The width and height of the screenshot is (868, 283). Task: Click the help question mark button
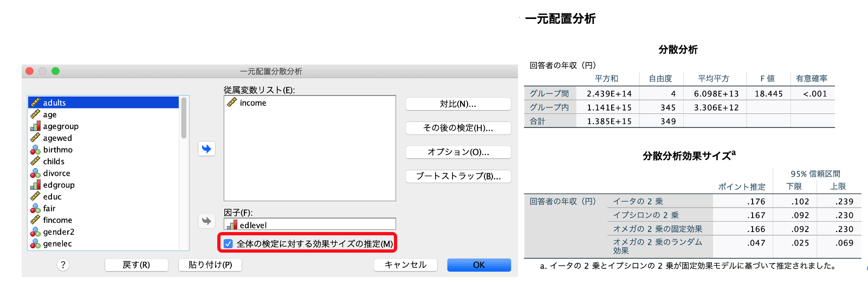click(x=63, y=265)
